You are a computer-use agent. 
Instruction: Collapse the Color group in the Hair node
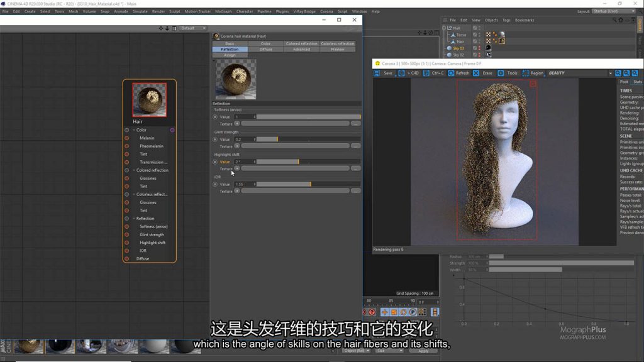[x=134, y=129]
